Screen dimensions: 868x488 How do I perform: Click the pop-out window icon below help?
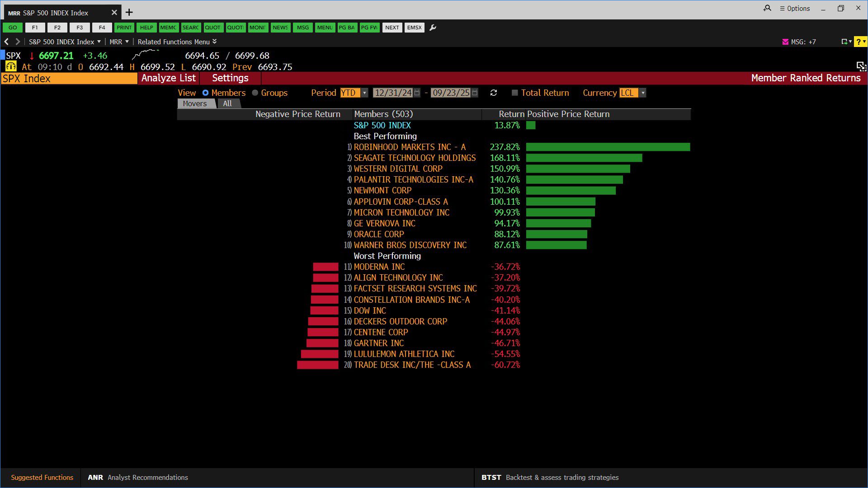pyautogui.click(x=861, y=66)
